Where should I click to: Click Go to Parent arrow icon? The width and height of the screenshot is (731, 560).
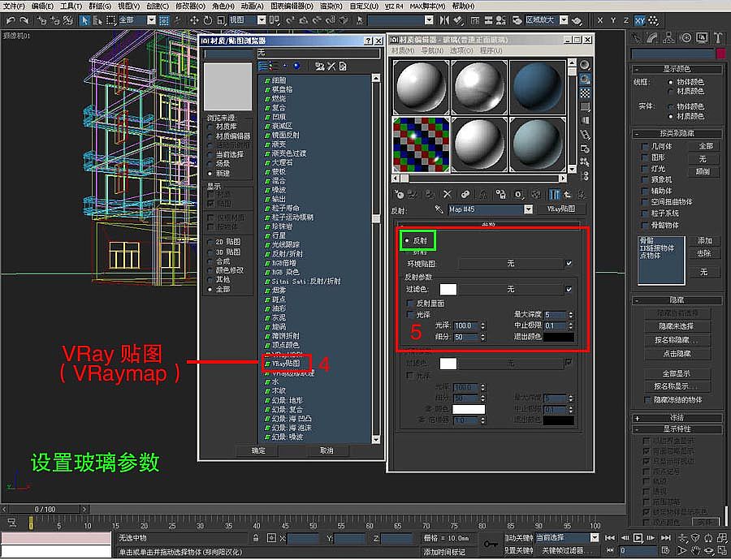(x=567, y=195)
